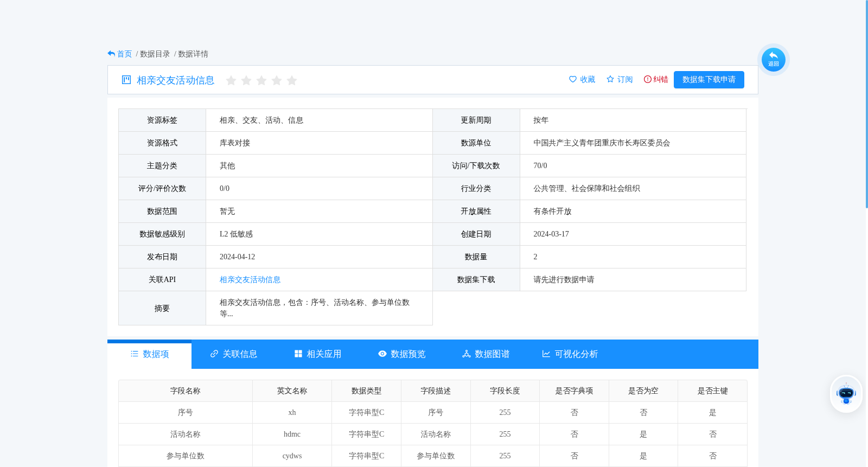868x467 pixels.
Task: Click the summary text starting 相亲交友活动信息，包含
Action: point(315,308)
